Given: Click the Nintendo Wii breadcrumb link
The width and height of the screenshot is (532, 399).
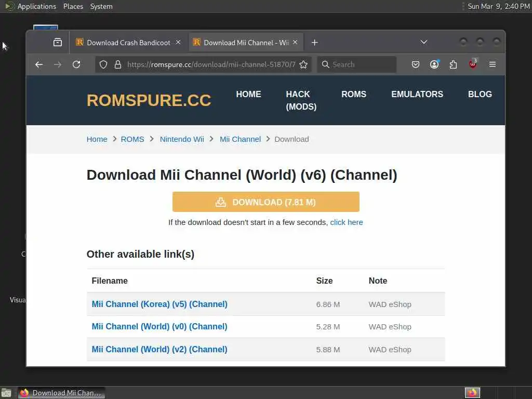Looking at the screenshot, I should tap(182, 139).
